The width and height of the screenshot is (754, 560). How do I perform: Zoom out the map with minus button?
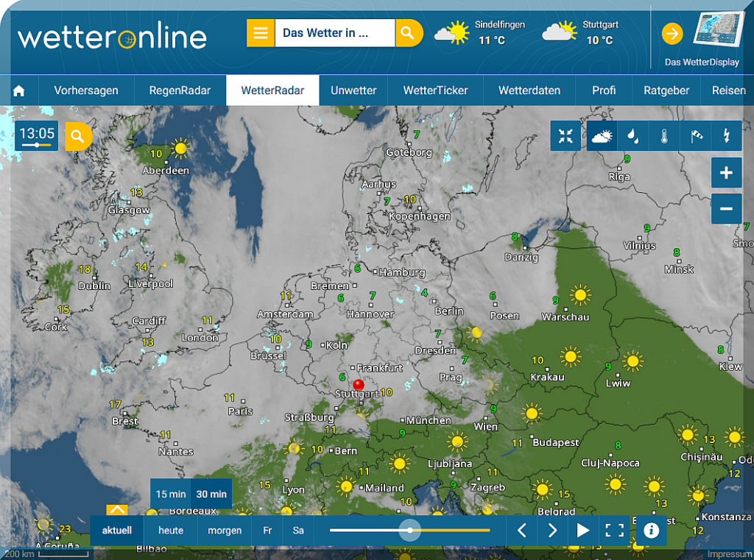point(726,209)
